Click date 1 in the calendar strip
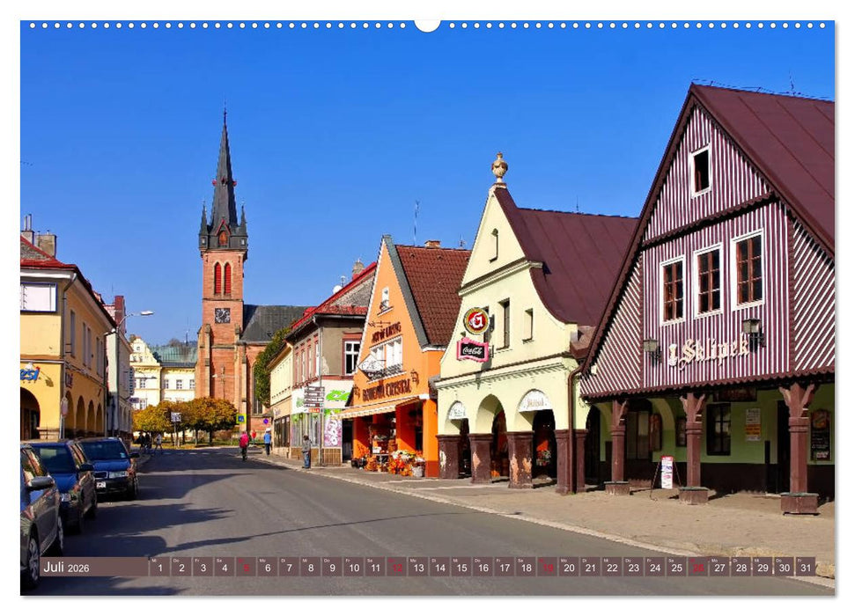 [x=160, y=569]
